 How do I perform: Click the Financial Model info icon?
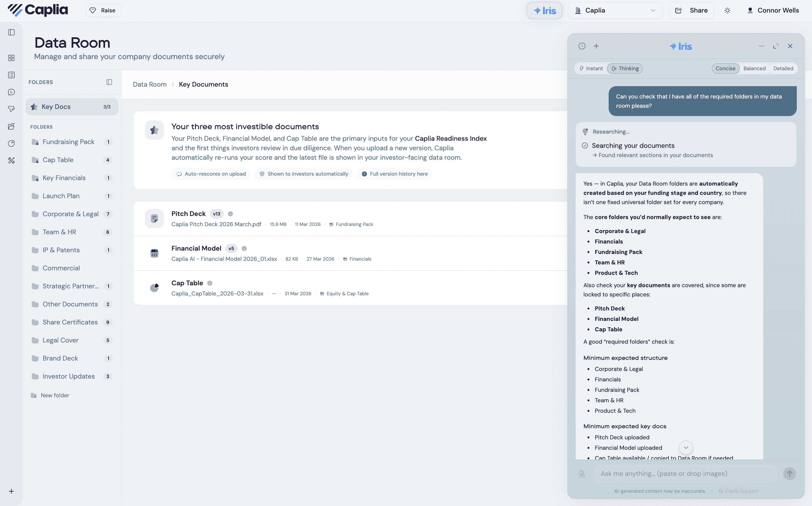pyautogui.click(x=244, y=249)
